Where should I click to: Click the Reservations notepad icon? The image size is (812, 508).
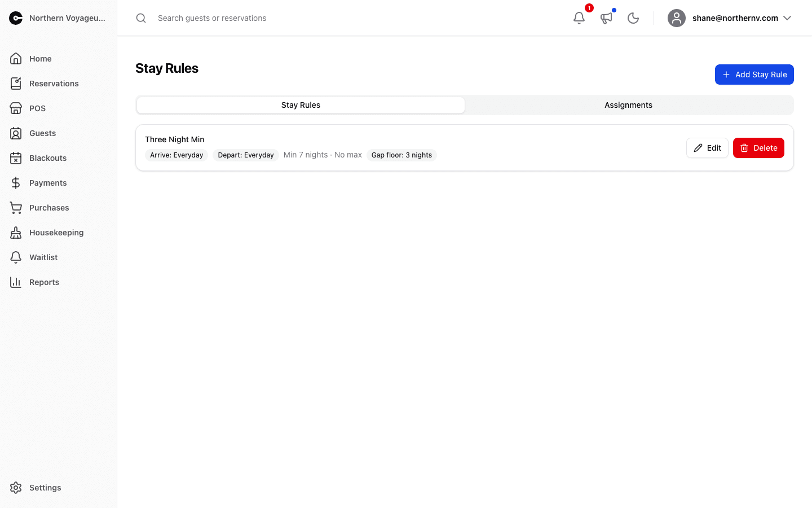click(16, 84)
